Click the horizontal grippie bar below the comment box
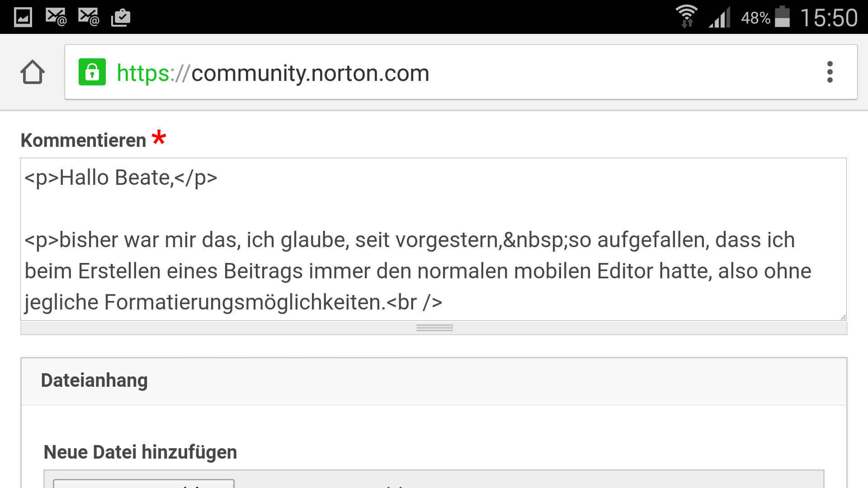 tap(434, 328)
